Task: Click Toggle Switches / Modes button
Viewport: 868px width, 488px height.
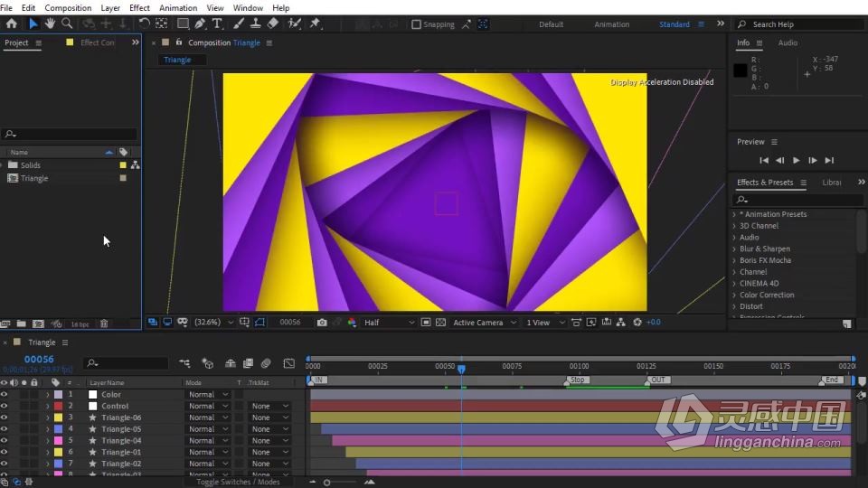Action: point(238,482)
